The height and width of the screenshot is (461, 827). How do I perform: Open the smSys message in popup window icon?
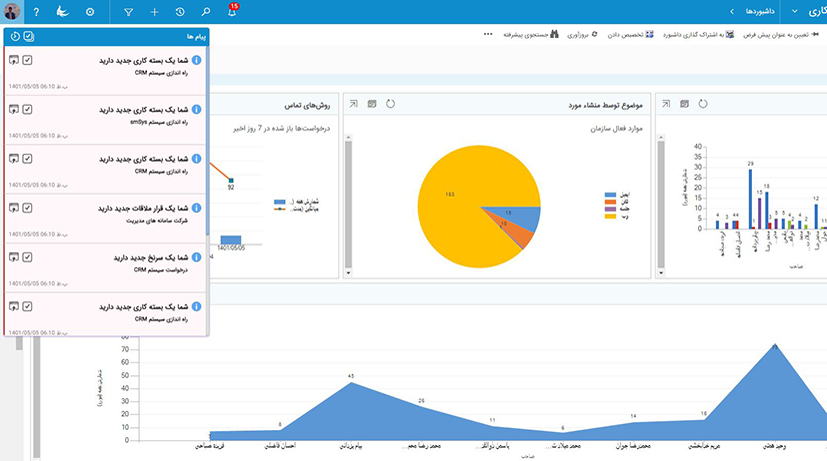14,109
